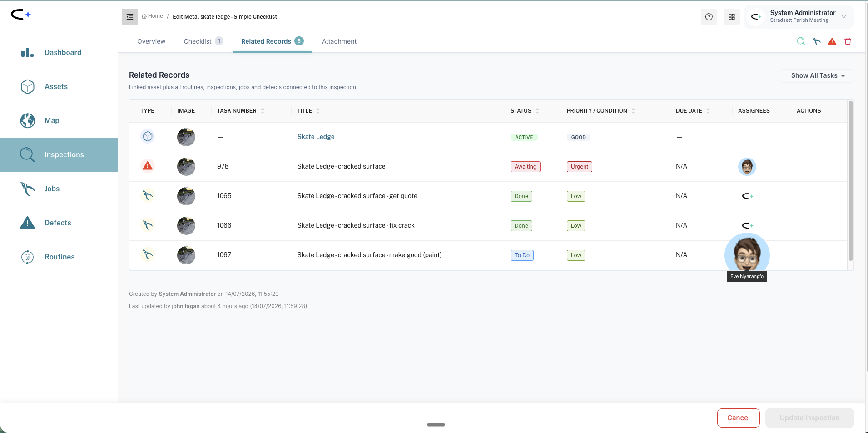Image resolution: width=868 pixels, height=433 pixels.
Task: Click the Skate Ledge asset row thumbnail
Action: [x=186, y=137]
